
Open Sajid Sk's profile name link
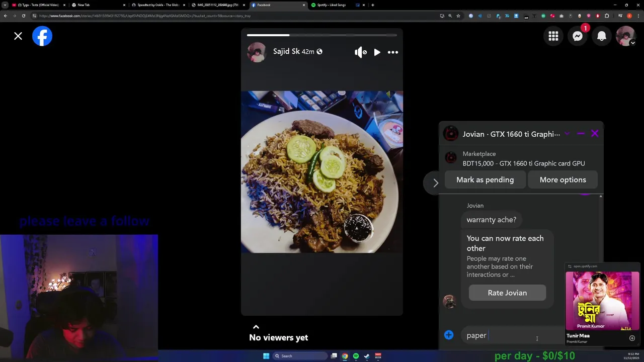point(286,51)
